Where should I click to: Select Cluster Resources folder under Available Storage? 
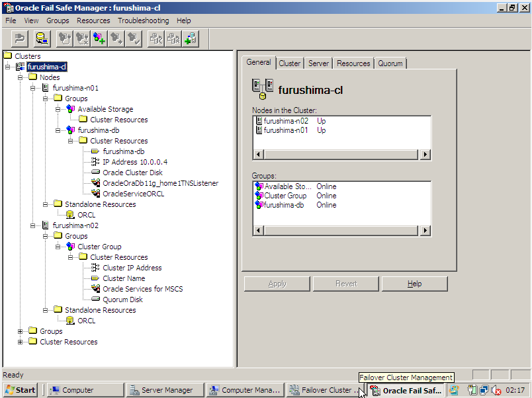(x=118, y=120)
